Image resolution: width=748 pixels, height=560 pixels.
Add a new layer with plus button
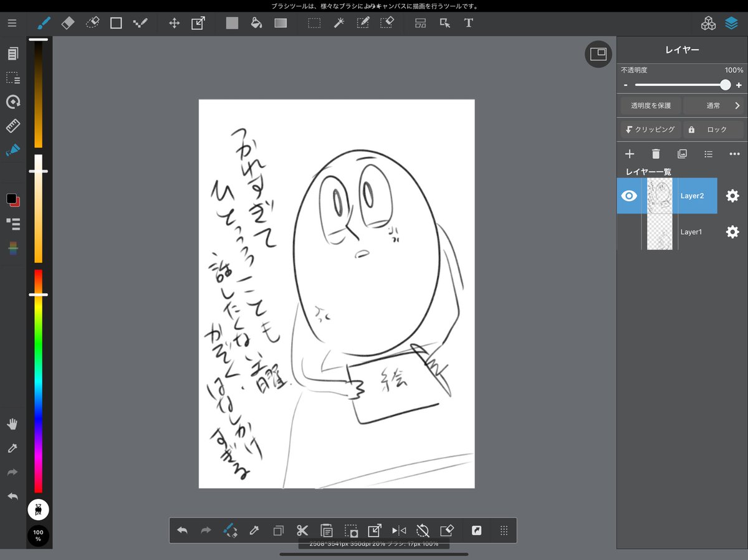tap(630, 154)
